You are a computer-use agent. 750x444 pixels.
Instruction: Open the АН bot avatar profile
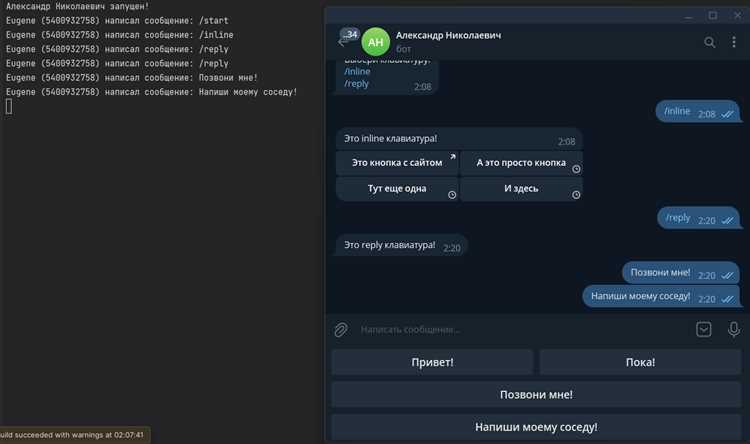click(375, 42)
